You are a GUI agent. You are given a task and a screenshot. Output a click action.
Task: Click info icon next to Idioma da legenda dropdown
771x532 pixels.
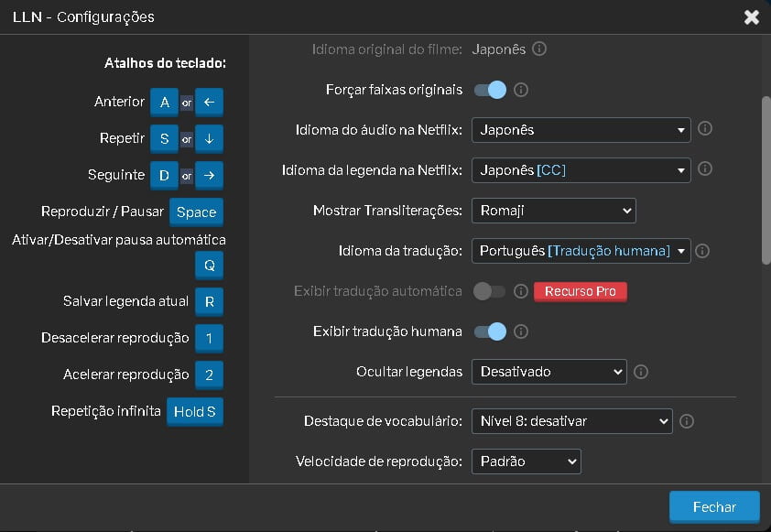pos(705,169)
